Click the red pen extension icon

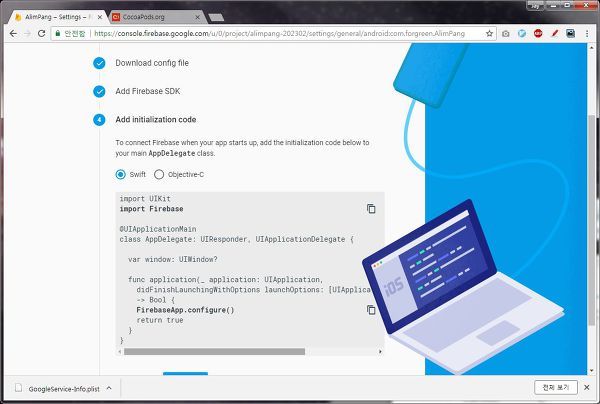tap(554, 34)
